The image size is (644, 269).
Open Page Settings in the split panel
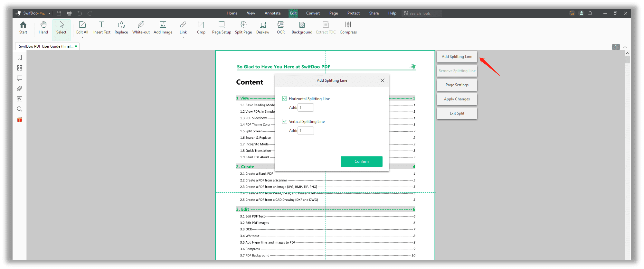[457, 85]
